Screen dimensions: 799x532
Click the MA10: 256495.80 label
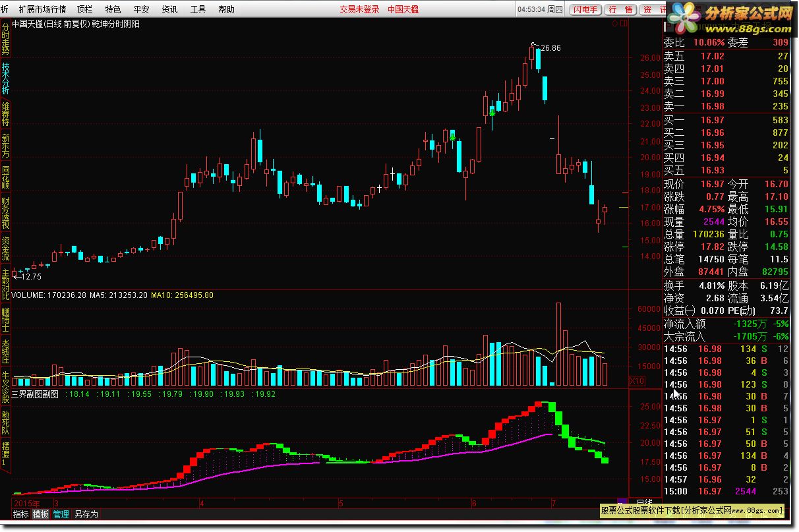pos(182,295)
